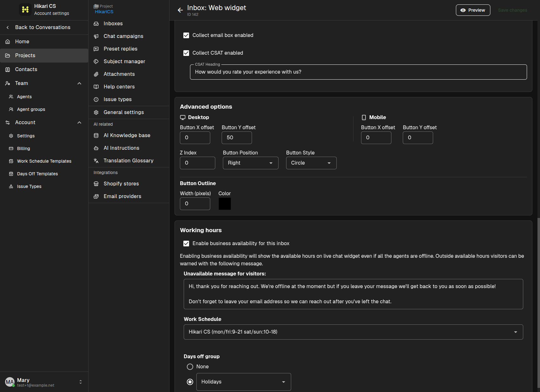The image size is (540, 392).
Task: Click the Email providers icon
Action: point(96,196)
